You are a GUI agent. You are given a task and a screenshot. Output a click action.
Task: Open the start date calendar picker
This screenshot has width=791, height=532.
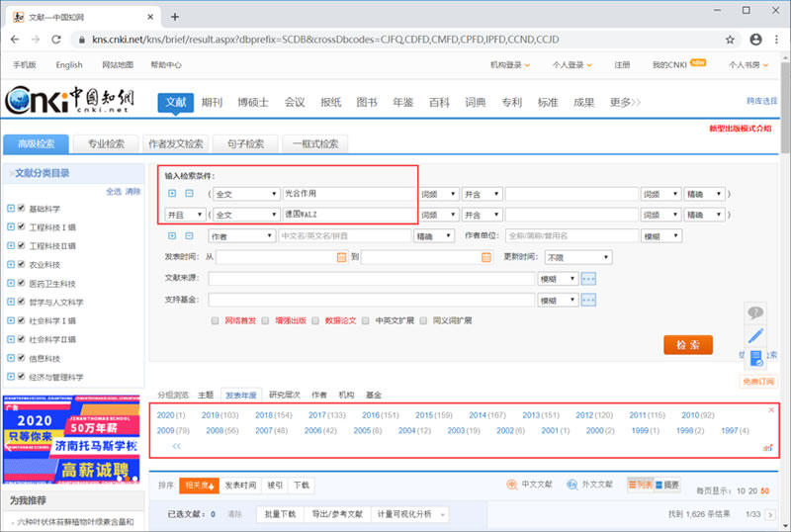click(x=341, y=257)
